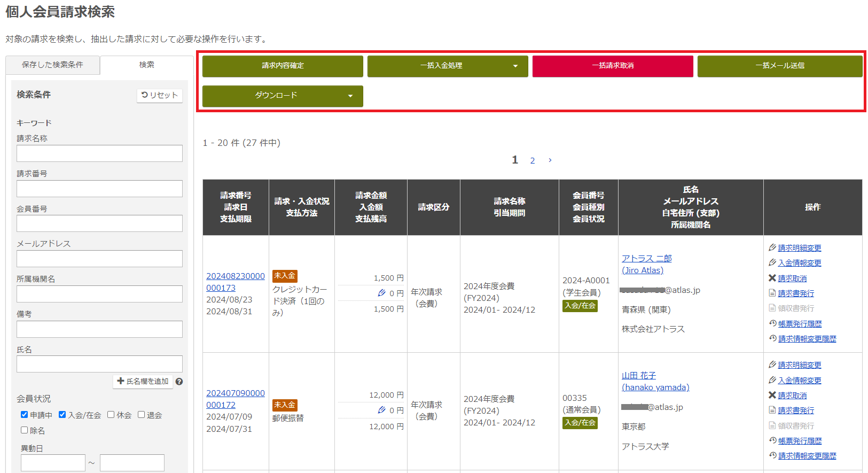Viewport: 868px width, 473px height.
Task: Toggle 入会/在会 checkbox
Action: coord(62,414)
